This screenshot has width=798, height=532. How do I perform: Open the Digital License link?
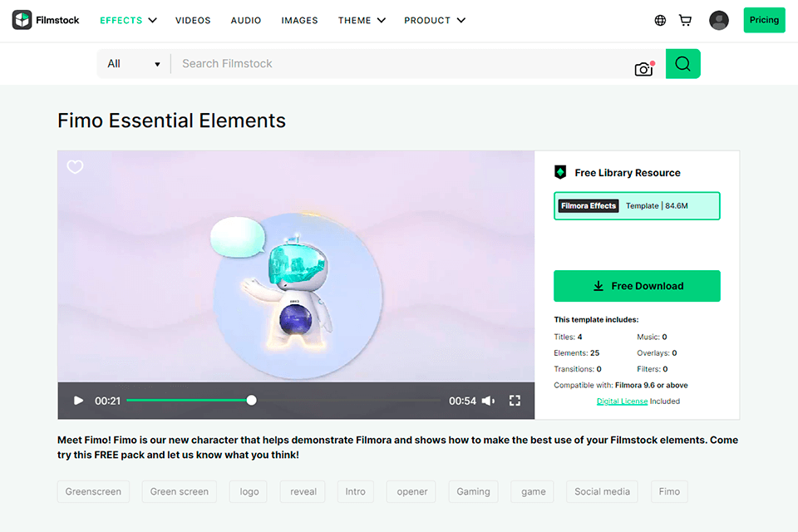coord(622,401)
